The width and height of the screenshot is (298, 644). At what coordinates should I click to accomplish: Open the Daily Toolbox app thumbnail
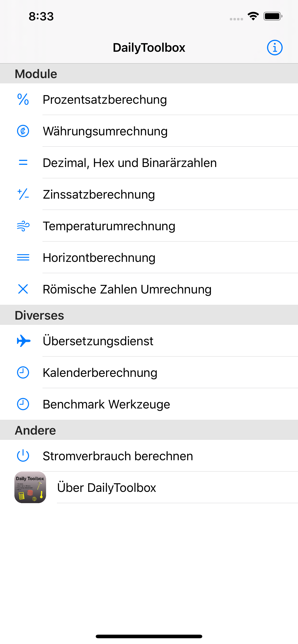click(30, 487)
